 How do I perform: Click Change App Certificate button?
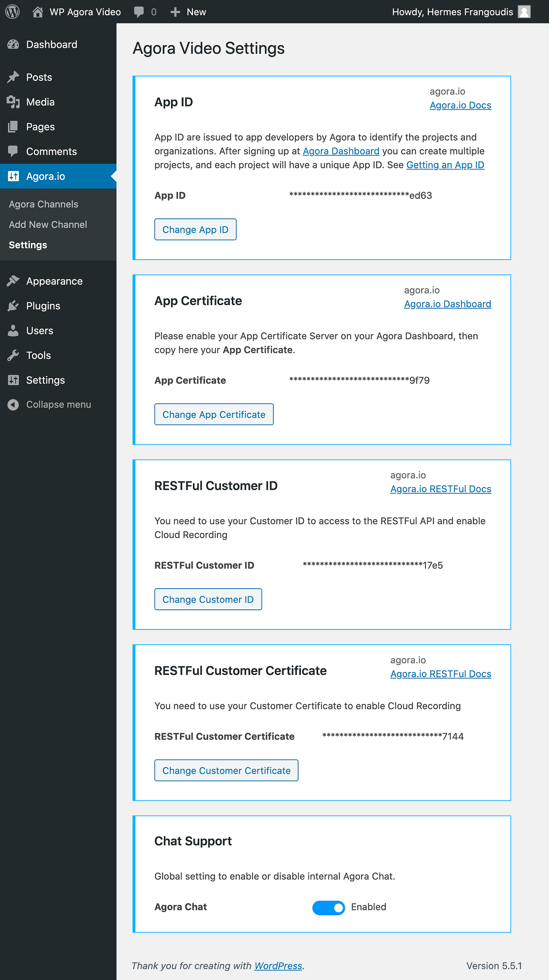(214, 415)
